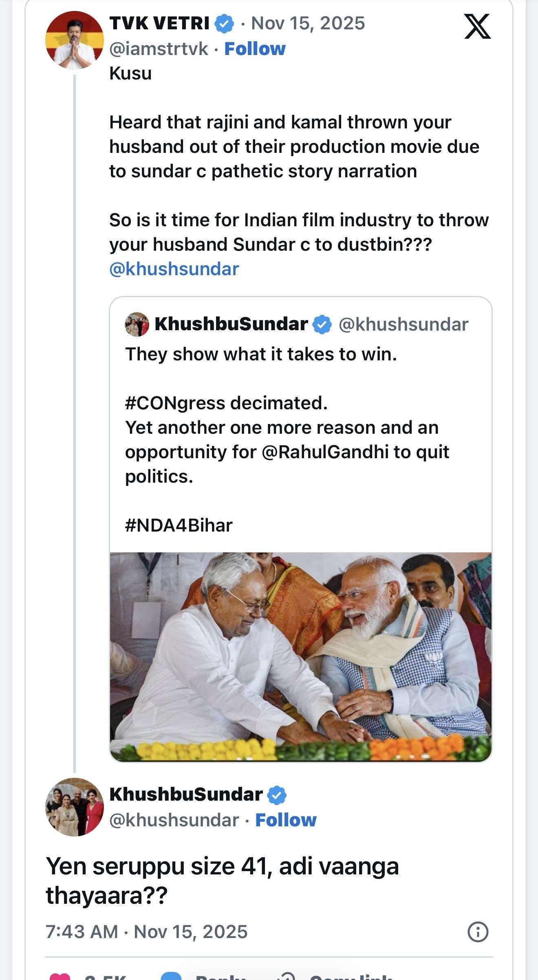Viewport: 538px width, 980px height.
Task: Follow the @iamstrtvk account
Action: (x=255, y=49)
